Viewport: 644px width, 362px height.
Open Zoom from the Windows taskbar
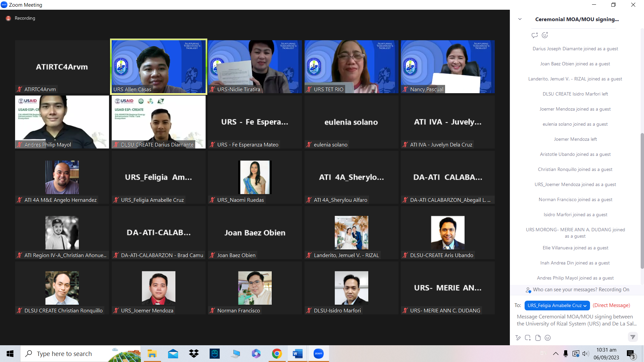pos(318,354)
